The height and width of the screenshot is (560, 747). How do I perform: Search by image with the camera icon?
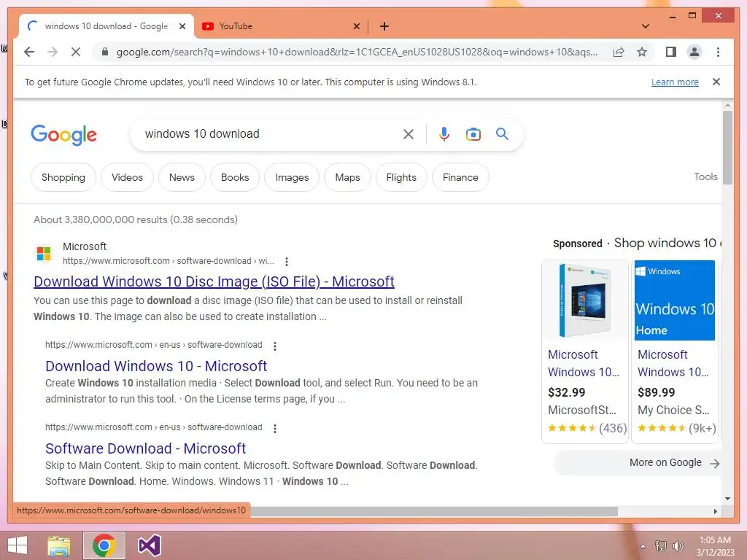[x=473, y=134]
